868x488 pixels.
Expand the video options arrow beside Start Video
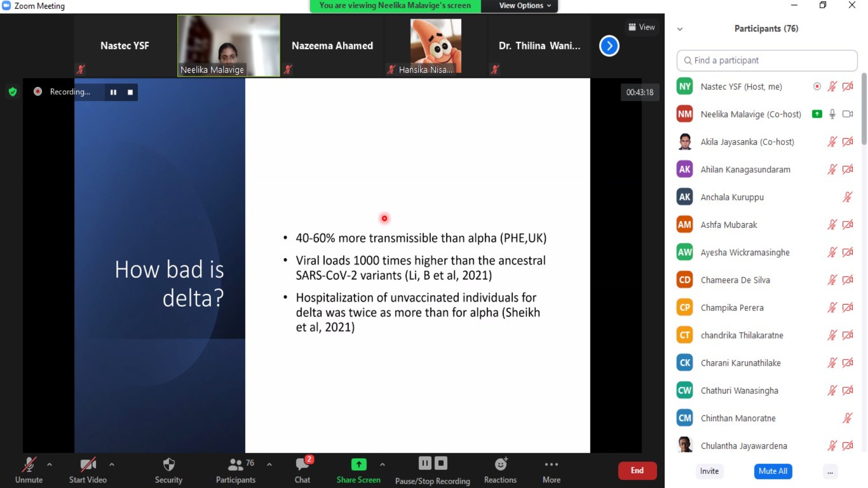112,464
